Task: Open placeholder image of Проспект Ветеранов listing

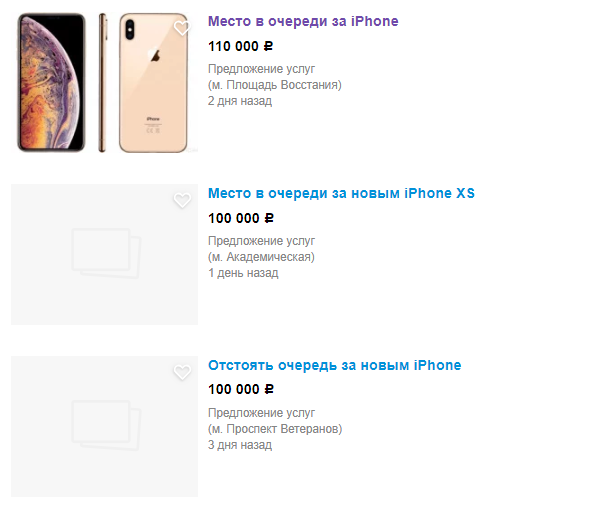Action: click(104, 426)
